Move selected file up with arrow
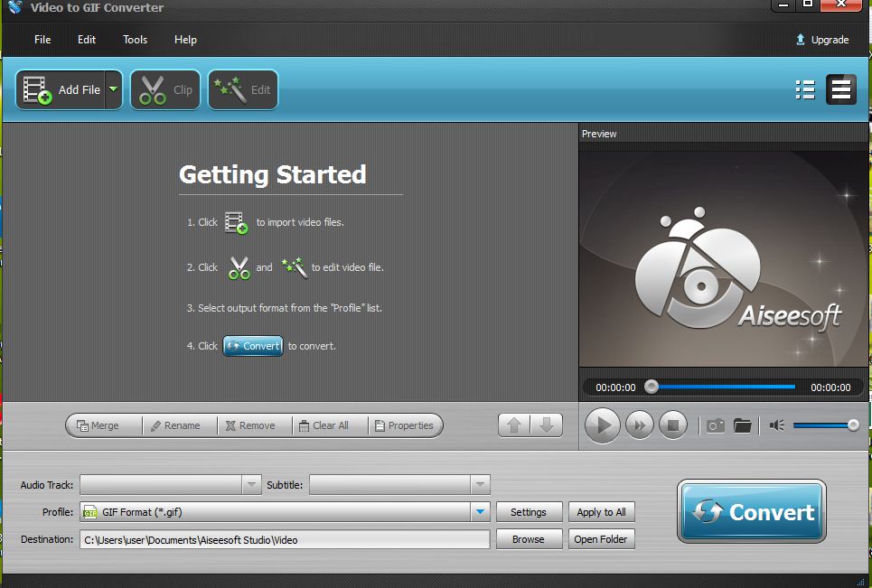Screen dimensions: 872x588 pos(514,425)
